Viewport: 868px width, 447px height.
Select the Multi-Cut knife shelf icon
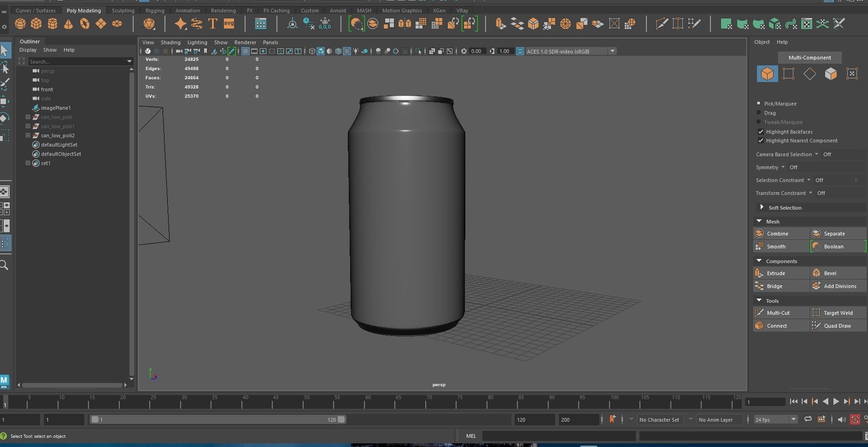pyautogui.click(x=662, y=24)
